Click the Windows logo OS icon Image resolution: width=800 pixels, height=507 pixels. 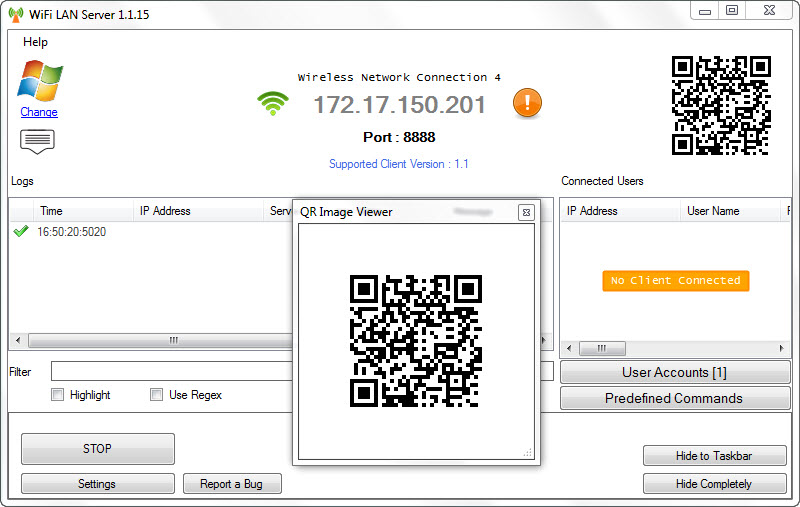[x=40, y=81]
